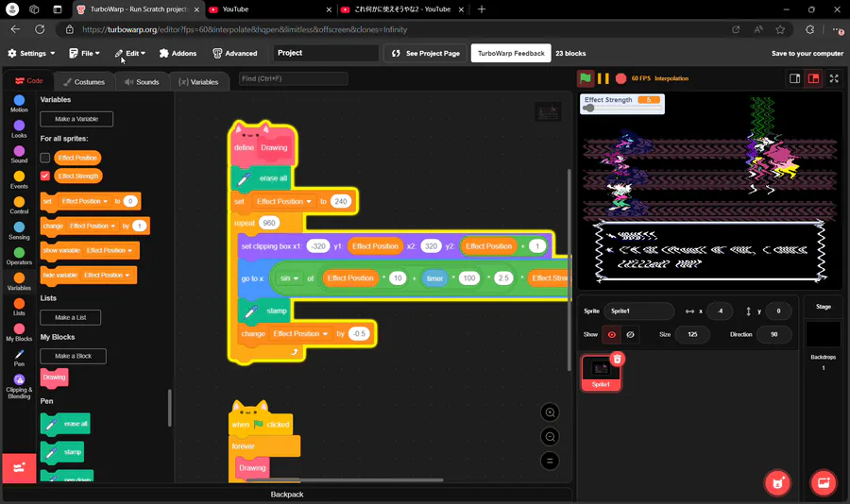Select the Events block category
Screen dimensions: 850x504
coord(19,179)
